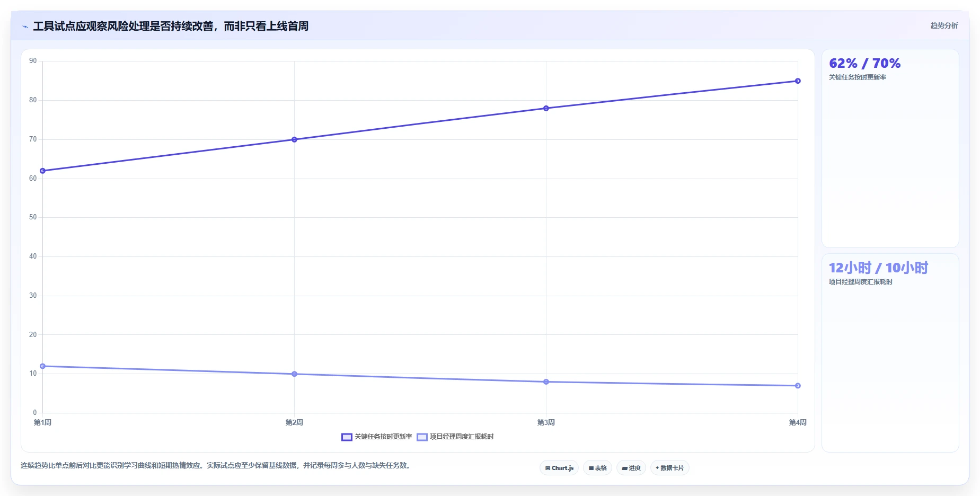Select the 第4周 point at value 85
This screenshot has width=980, height=496.
point(798,81)
